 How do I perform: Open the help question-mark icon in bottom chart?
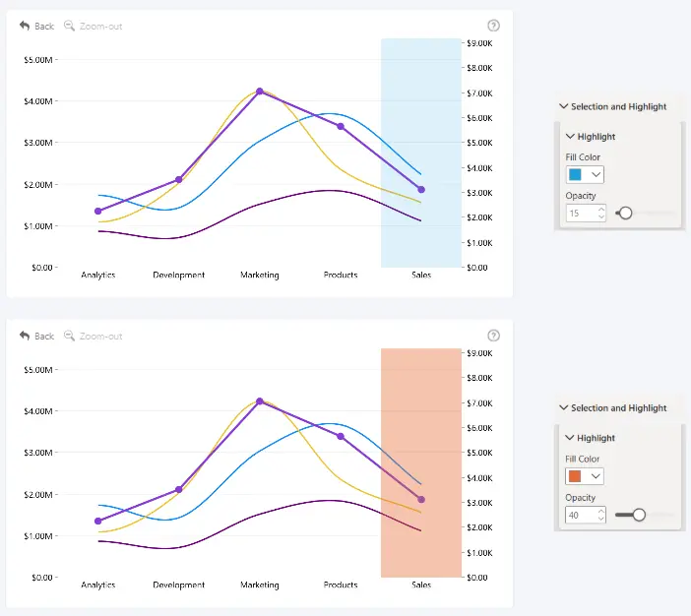[493, 336]
